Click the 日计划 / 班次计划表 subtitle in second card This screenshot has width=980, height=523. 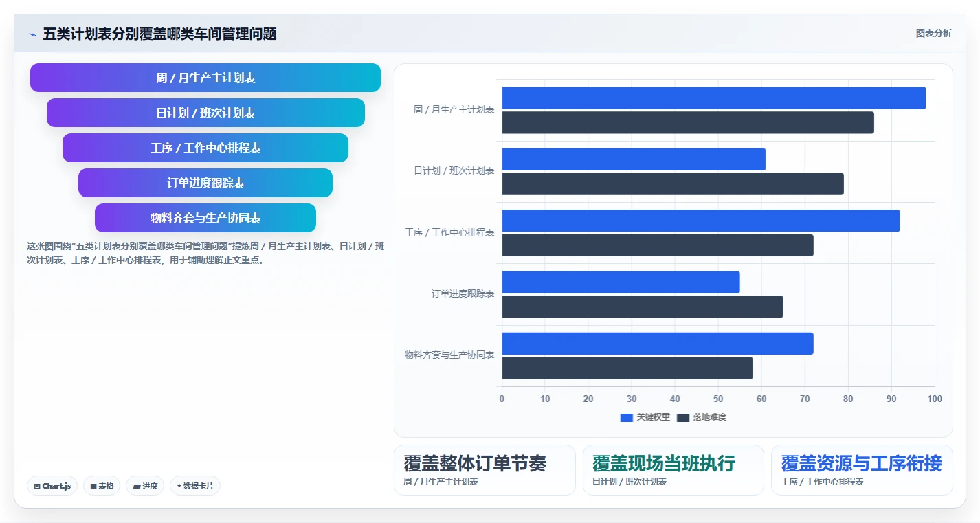point(630,482)
